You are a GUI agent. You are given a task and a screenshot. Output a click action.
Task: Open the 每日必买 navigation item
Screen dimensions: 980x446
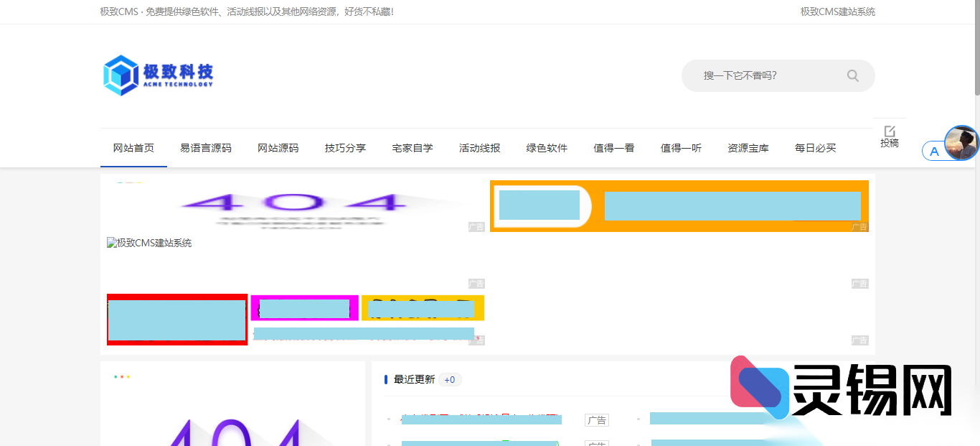tap(815, 147)
